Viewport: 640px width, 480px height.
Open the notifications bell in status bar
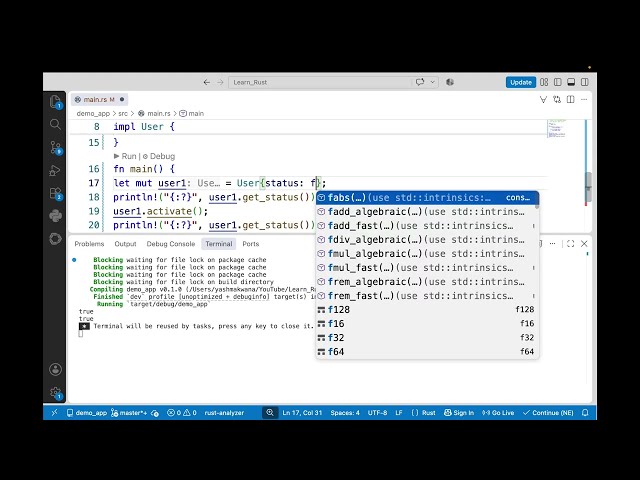click(585, 413)
